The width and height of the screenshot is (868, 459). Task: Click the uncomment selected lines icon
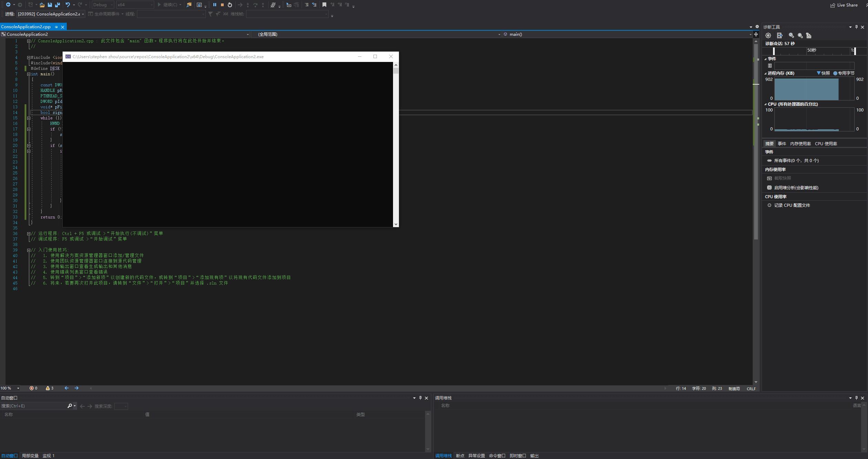[x=314, y=5]
